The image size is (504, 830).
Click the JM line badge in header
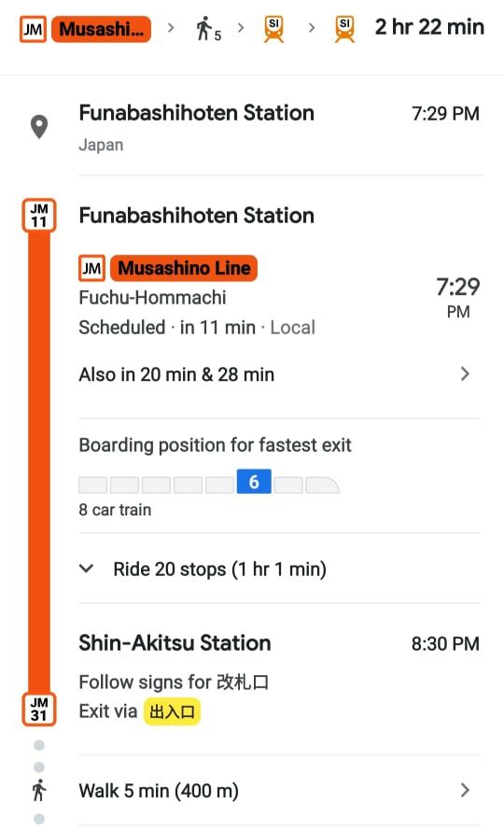point(33,29)
